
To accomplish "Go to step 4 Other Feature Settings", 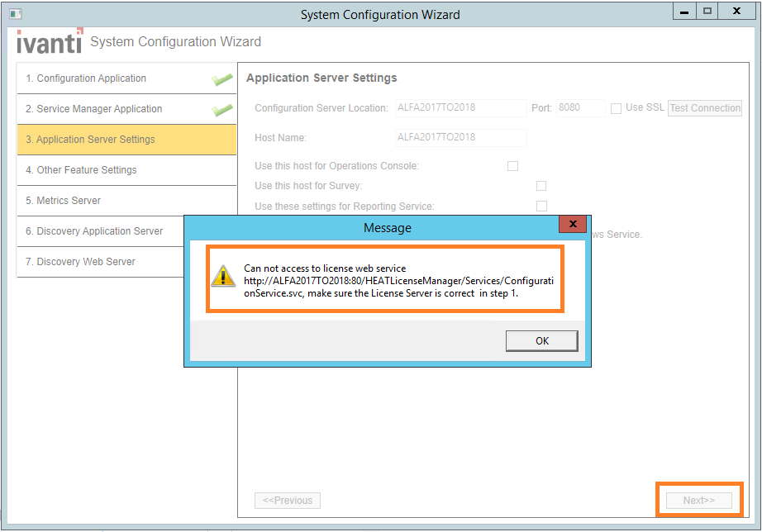I will (86, 170).
